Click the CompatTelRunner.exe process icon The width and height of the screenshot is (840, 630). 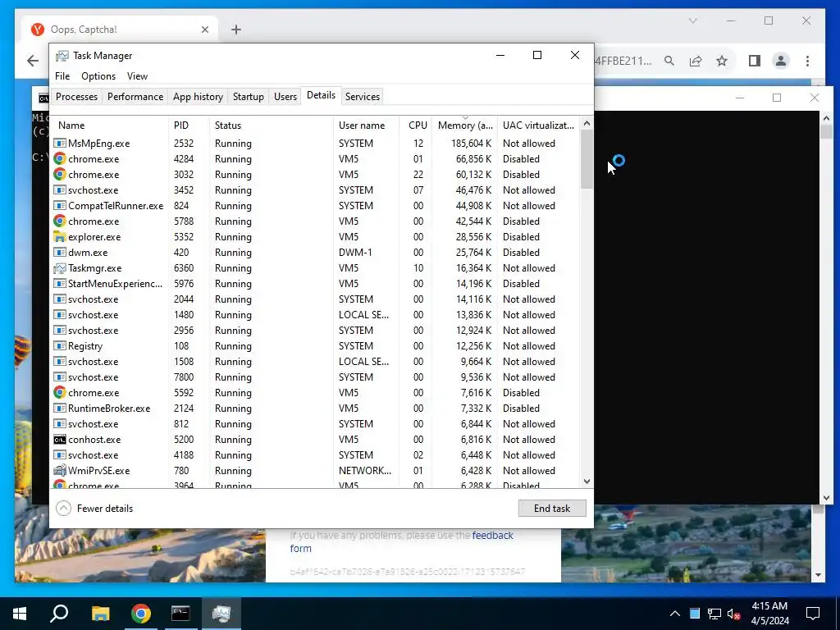[x=60, y=206]
